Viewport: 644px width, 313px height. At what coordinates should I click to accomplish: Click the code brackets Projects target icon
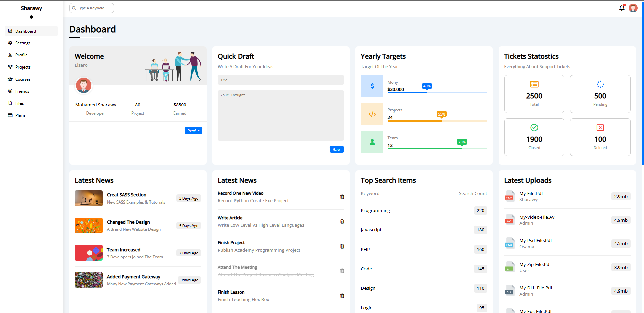point(372,114)
